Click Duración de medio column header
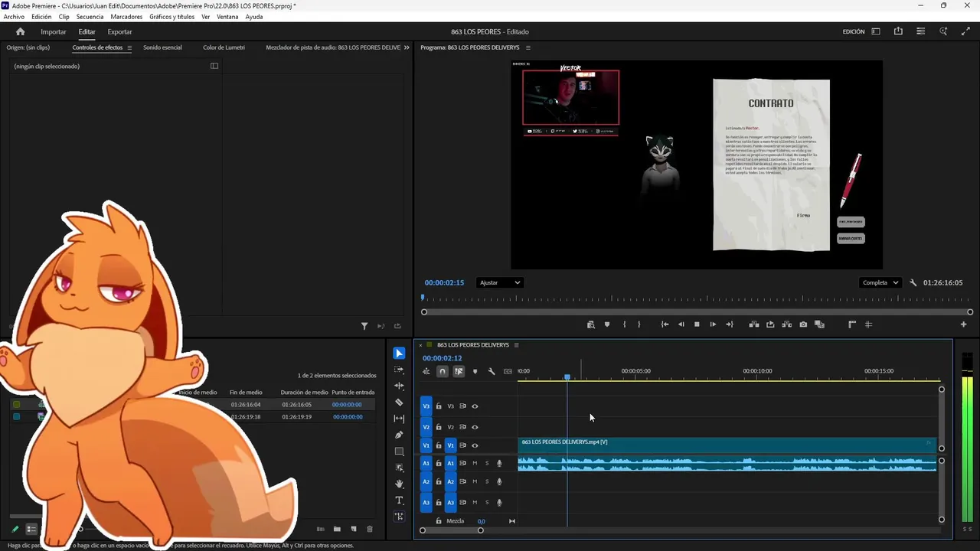Screen dimensions: 980x551 pyautogui.click(x=304, y=393)
